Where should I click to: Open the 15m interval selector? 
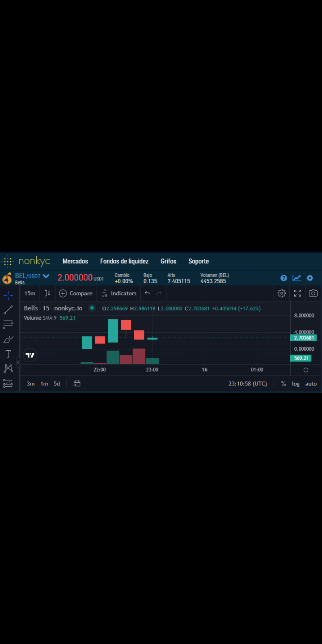tap(30, 293)
